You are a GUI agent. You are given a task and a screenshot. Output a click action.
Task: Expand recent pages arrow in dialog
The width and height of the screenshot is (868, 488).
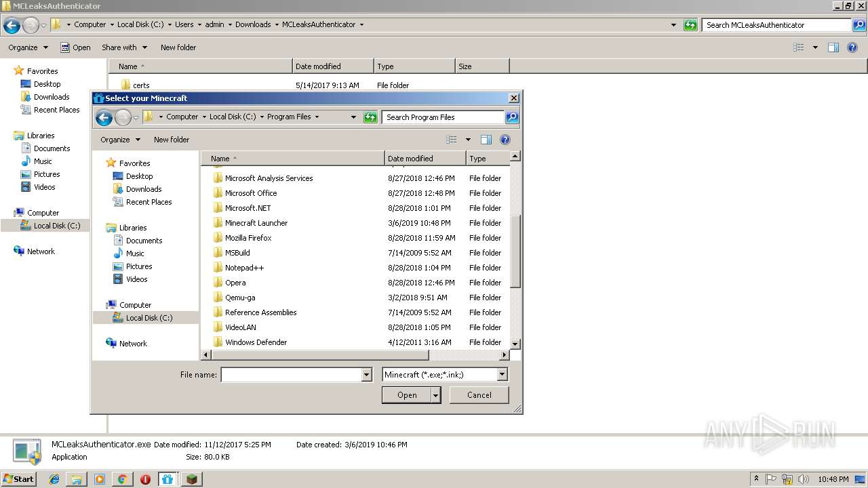tap(136, 118)
